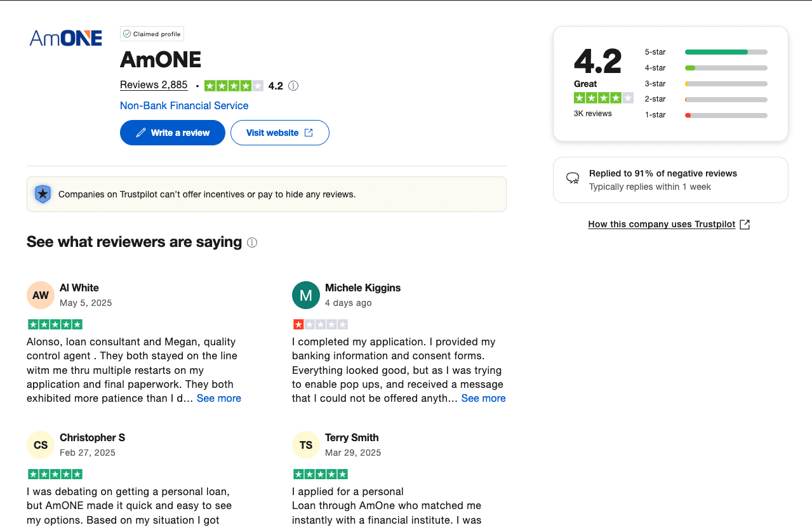
Task: Select the 3-star rating bar
Action: click(x=705, y=84)
